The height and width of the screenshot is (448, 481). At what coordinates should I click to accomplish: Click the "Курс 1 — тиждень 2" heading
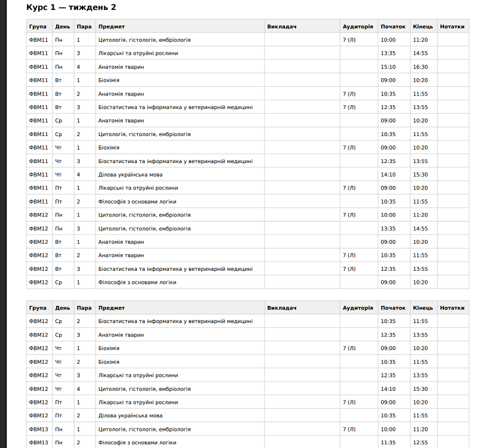[71, 7]
